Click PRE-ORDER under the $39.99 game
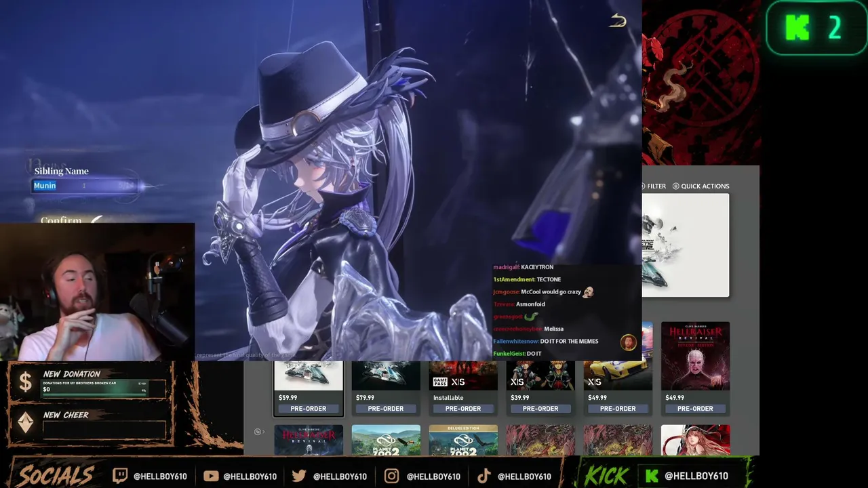This screenshot has width=868, height=488. tap(540, 409)
